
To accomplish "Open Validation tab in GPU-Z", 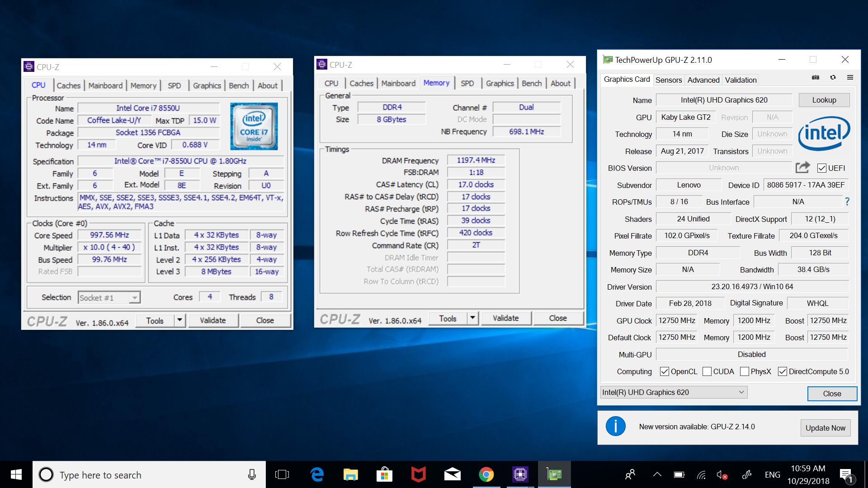I will [x=741, y=80].
